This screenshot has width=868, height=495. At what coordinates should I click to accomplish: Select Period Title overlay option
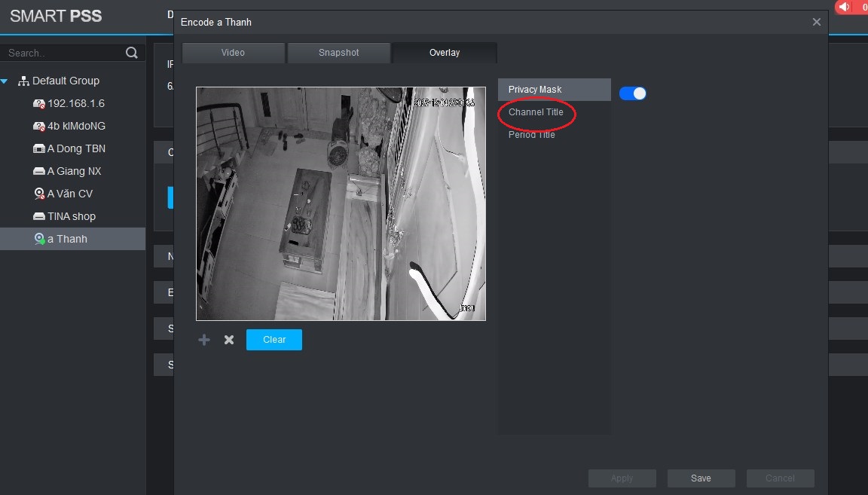(531, 135)
